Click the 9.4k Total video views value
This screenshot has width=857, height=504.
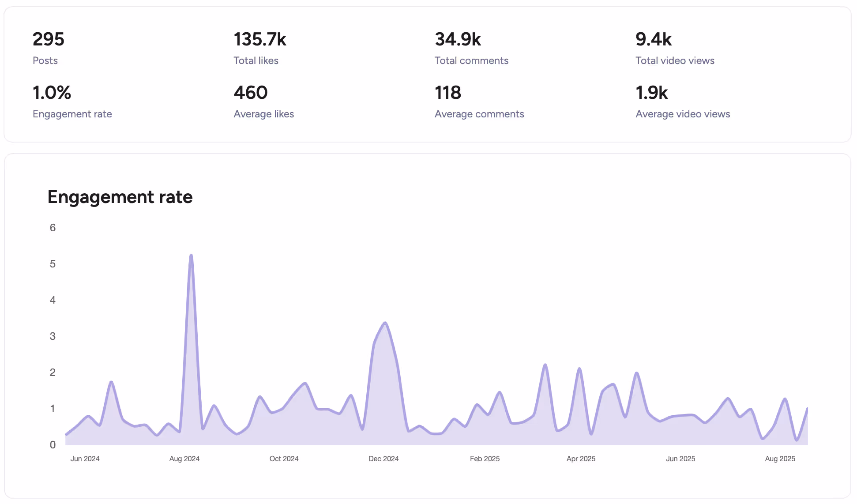[x=653, y=40]
